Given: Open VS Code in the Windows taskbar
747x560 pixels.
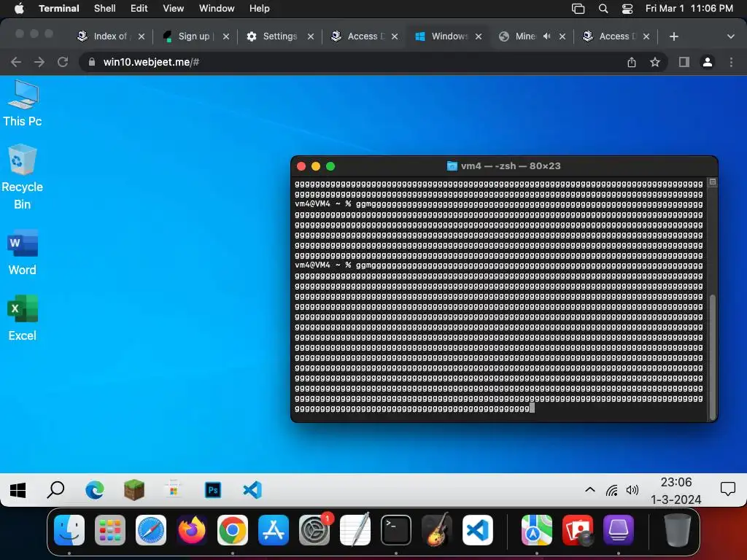Looking at the screenshot, I should [x=252, y=490].
